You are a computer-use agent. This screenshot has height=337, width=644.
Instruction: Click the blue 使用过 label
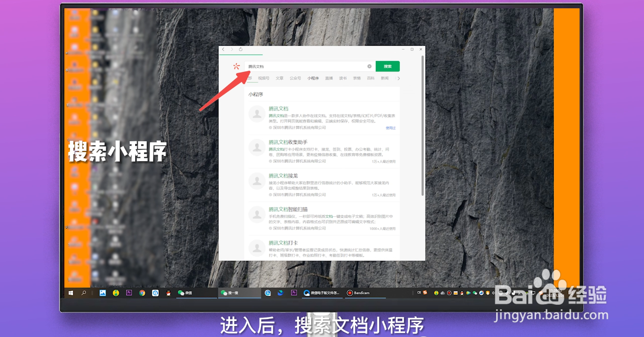[391, 128]
